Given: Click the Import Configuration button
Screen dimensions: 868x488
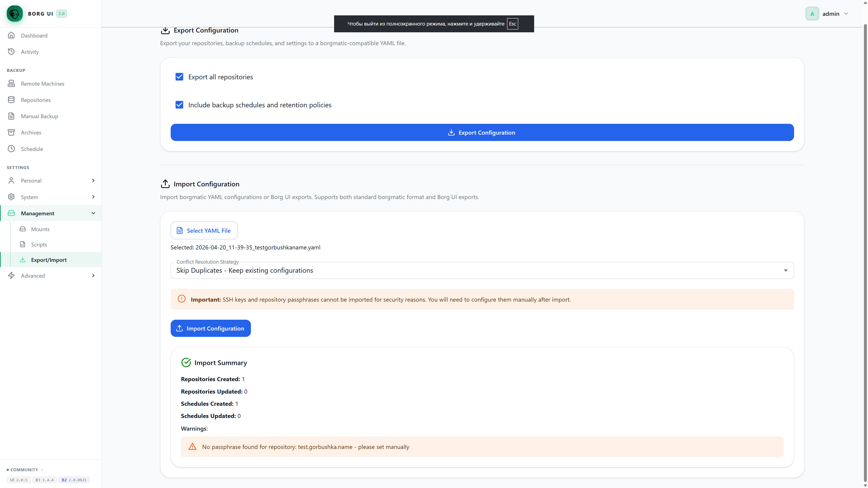Looking at the screenshot, I should pos(211,328).
